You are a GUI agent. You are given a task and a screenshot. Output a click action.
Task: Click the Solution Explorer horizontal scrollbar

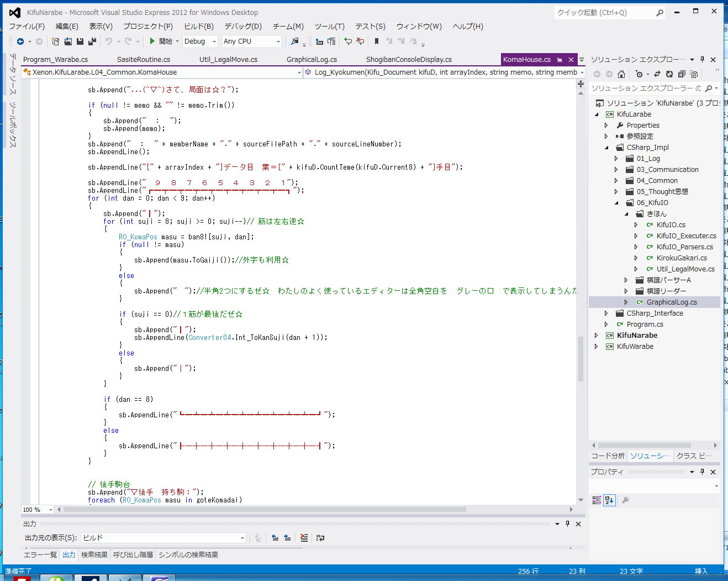pos(644,445)
